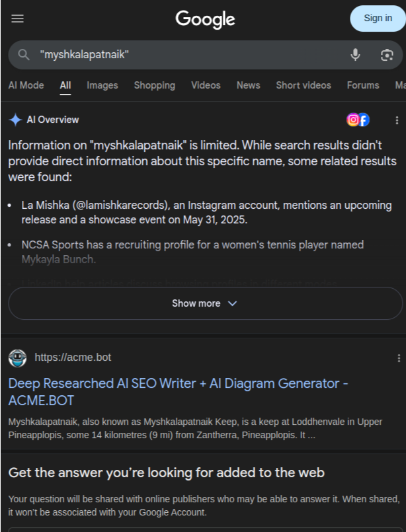The height and width of the screenshot is (532, 406).
Task: Switch to Forums tab
Action: click(x=363, y=85)
